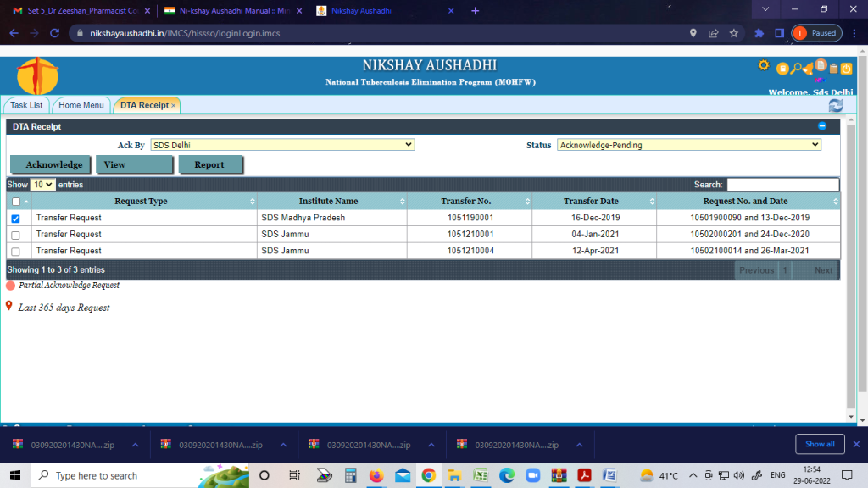Screen dimensions: 868x488
Task: Open Firefox from the taskbar
Action: 376,475
